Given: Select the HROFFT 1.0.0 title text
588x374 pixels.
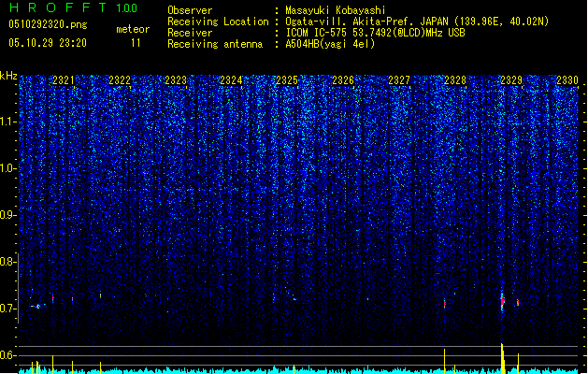Looking at the screenshot, I should 73,7.
